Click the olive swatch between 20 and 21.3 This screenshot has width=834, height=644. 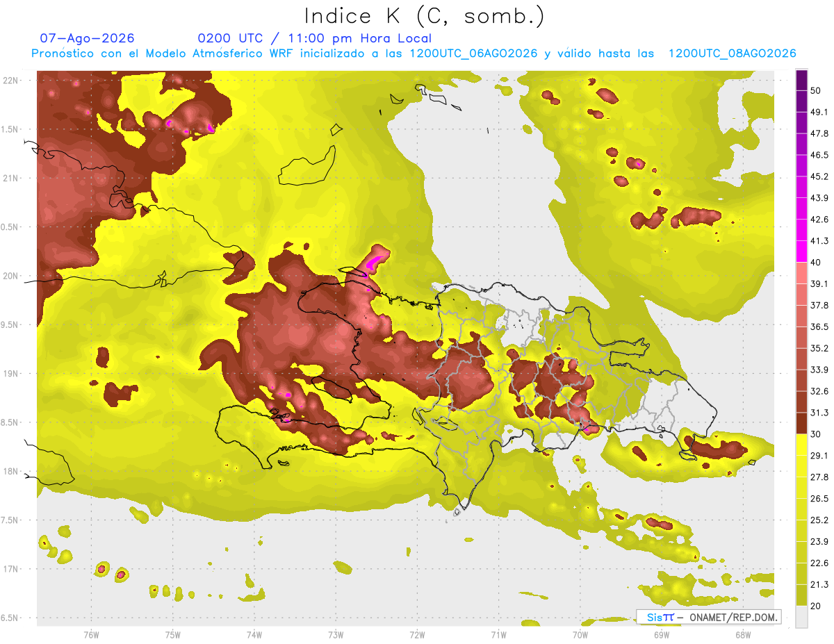coord(801,596)
